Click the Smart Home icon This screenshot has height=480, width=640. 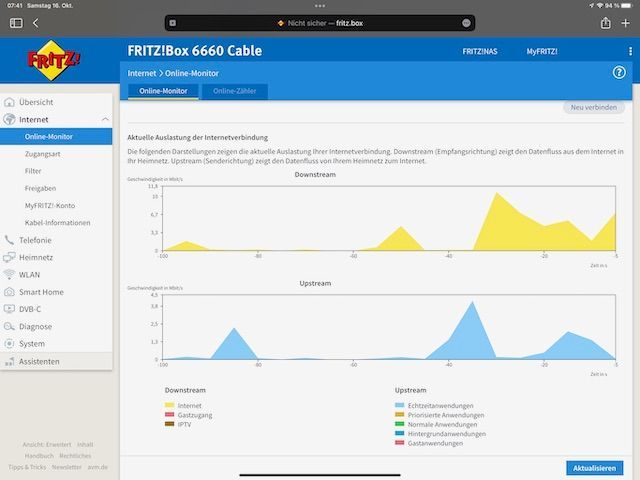tap(9, 292)
